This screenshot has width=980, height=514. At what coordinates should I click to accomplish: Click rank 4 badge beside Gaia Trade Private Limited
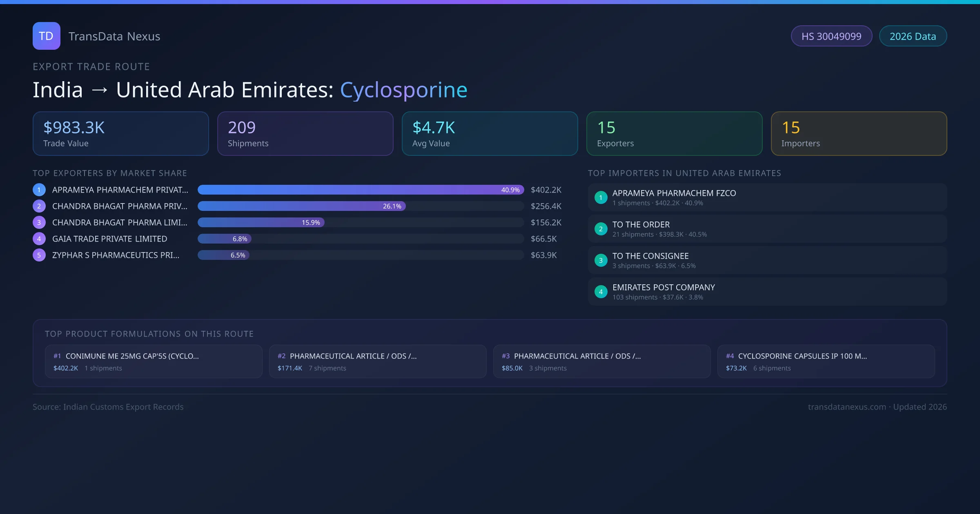click(x=39, y=239)
